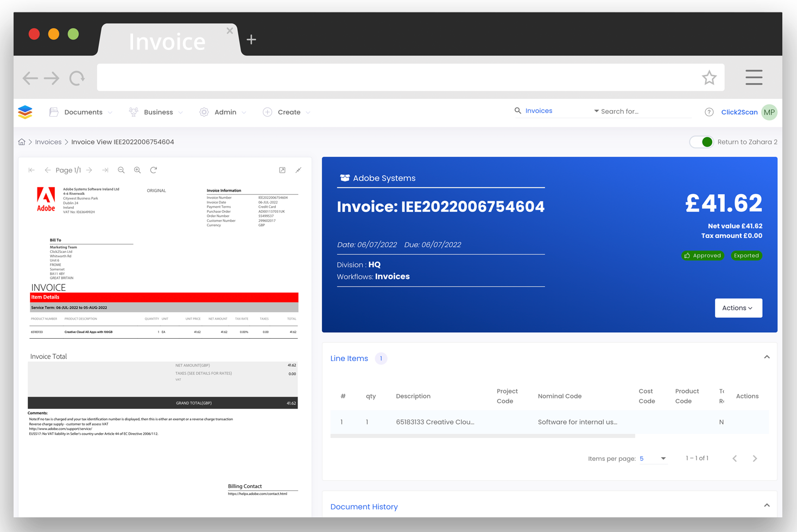Open the invoice in a new window

pos(282,170)
